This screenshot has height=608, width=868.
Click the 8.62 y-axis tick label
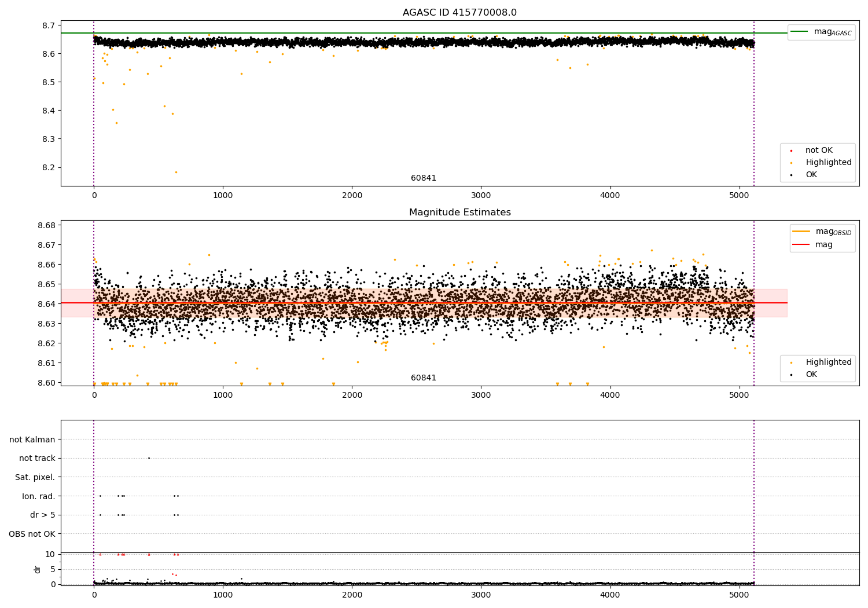(x=46, y=343)
